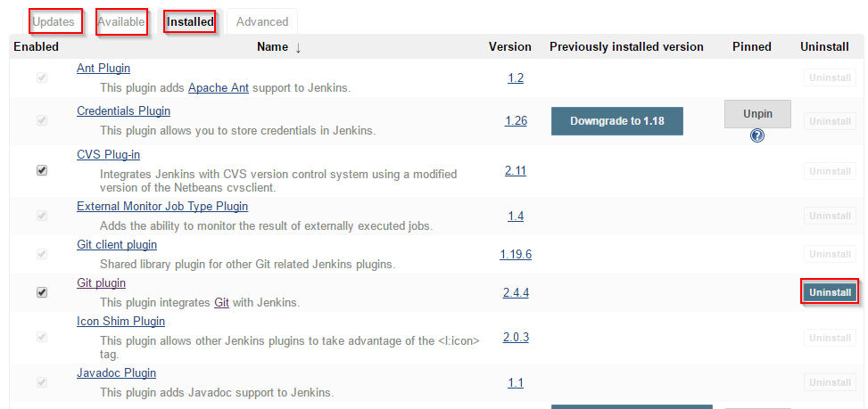Click the External Monitor Job Type Plugin link

(162, 206)
